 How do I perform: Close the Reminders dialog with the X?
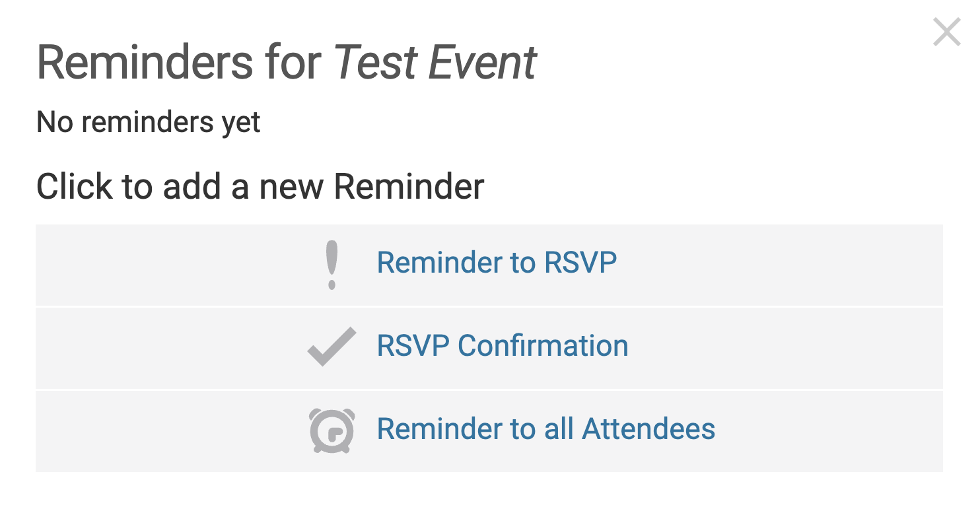[947, 32]
